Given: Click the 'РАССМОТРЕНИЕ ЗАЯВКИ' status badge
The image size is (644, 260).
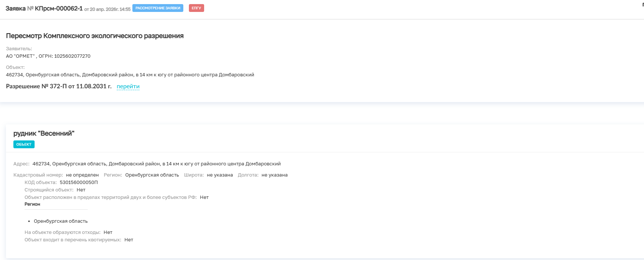Looking at the screenshot, I should tap(158, 8).
